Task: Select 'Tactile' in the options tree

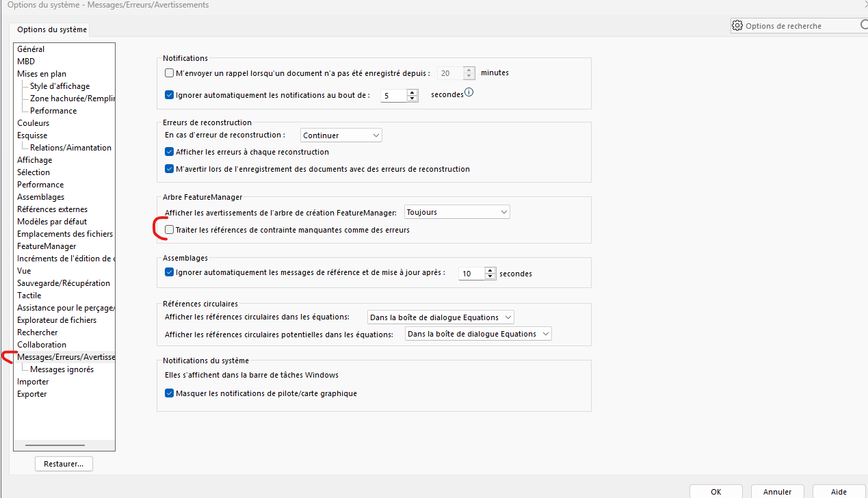Action: (x=29, y=296)
